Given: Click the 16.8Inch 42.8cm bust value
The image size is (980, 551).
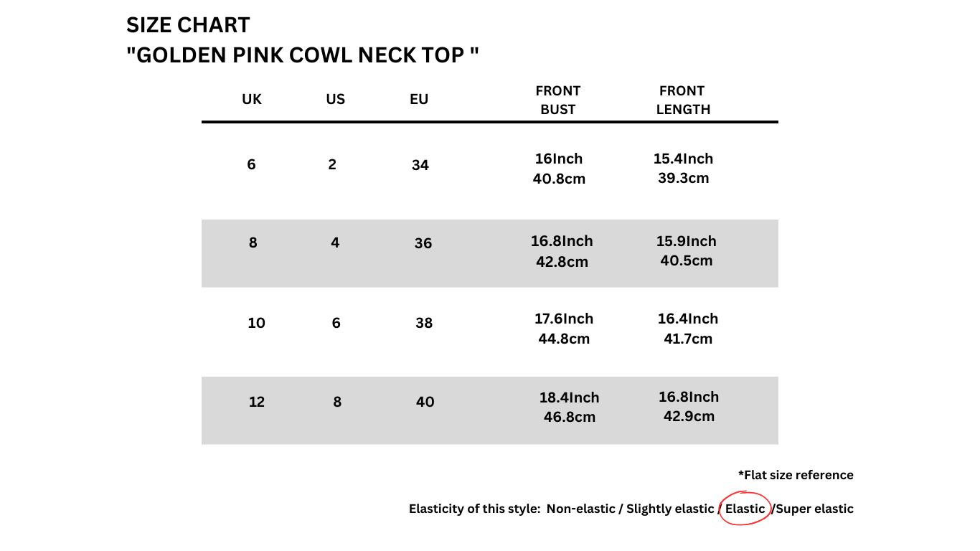Looking at the screenshot, I should pos(562,251).
